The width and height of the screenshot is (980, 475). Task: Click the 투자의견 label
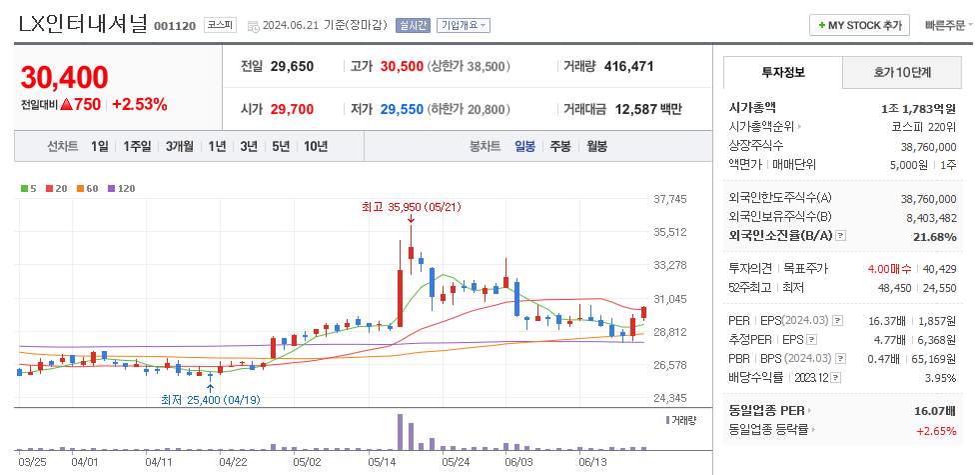click(751, 268)
